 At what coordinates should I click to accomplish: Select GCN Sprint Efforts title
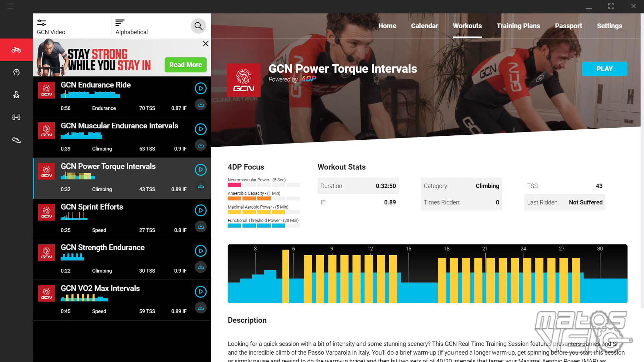point(92,207)
